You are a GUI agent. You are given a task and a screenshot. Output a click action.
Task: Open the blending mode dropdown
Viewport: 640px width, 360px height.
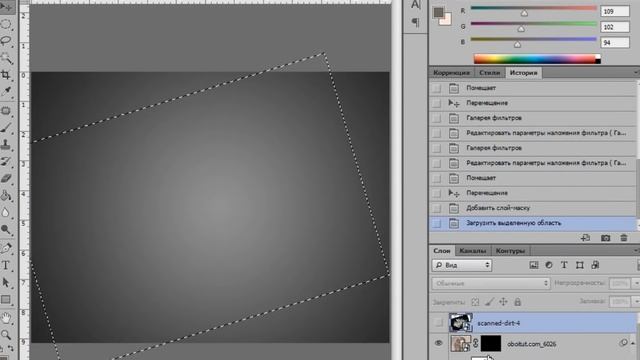pyautogui.click(x=491, y=283)
